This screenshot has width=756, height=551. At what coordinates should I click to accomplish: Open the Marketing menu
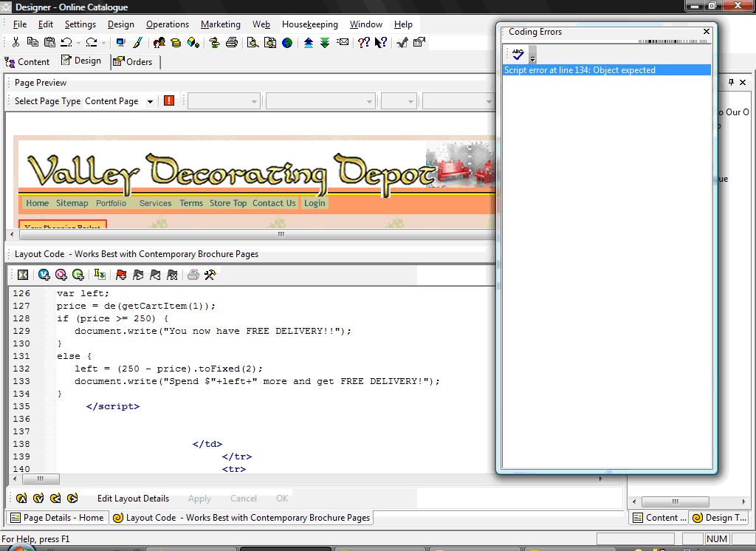click(220, 24)
